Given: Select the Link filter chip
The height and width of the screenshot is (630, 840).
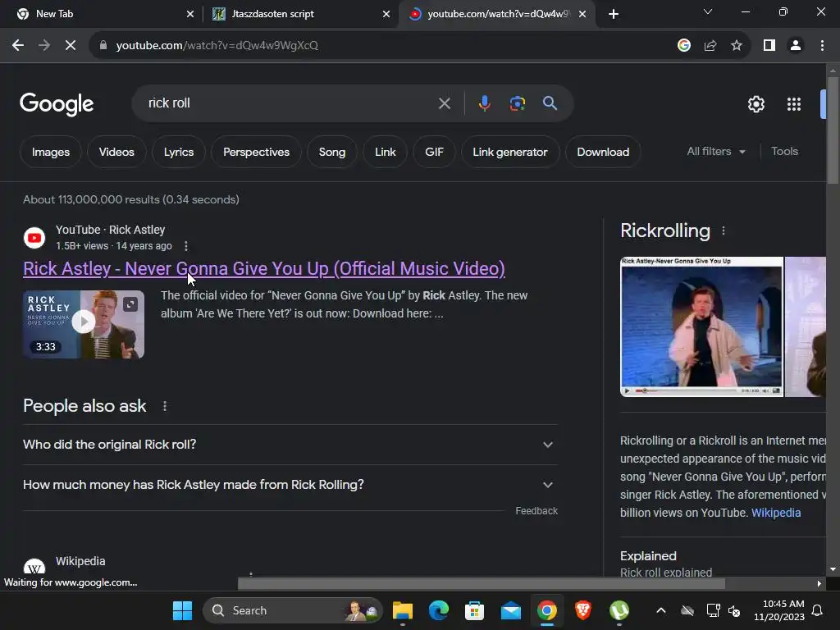Looking at the screenshot, I should (x=386, y=152).
